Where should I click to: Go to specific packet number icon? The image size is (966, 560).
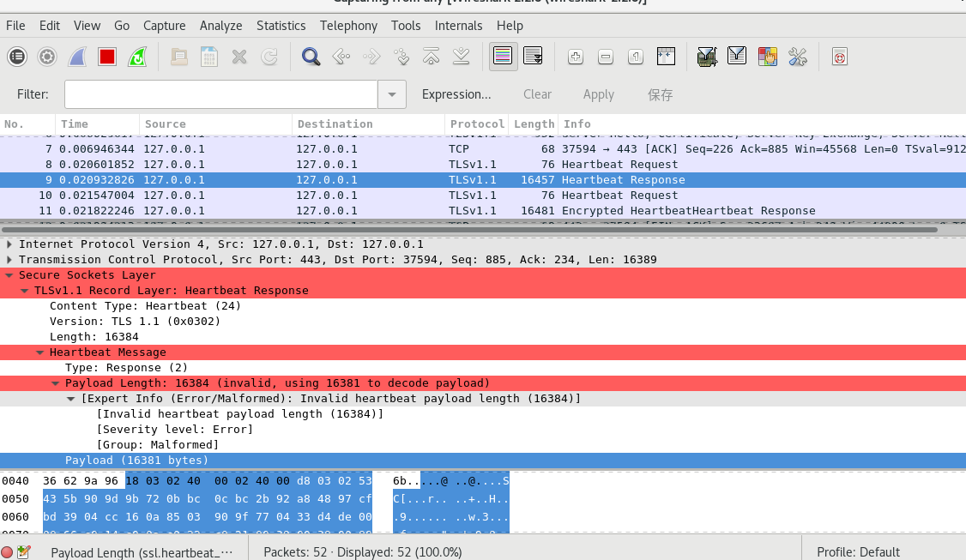point(401,57)
